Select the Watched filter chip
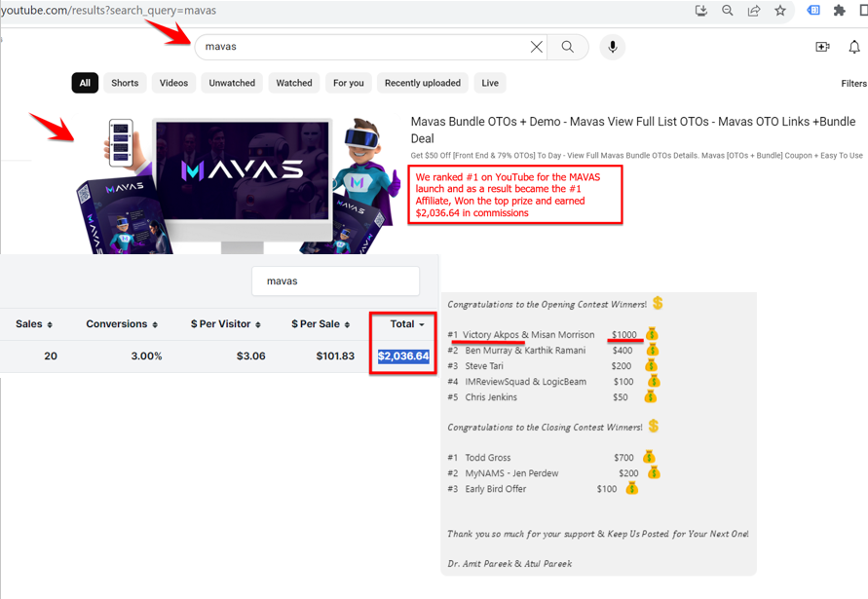The width and height of the screenshot is (868, 599). (294, 83)
